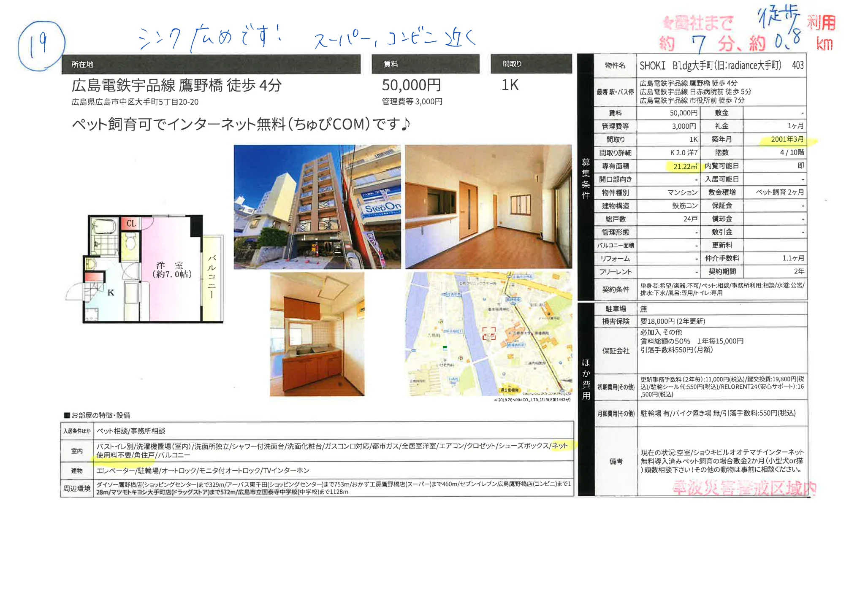Click the large 50,000円 rent amount
This screenshot has width=868, height=614.
411,85
